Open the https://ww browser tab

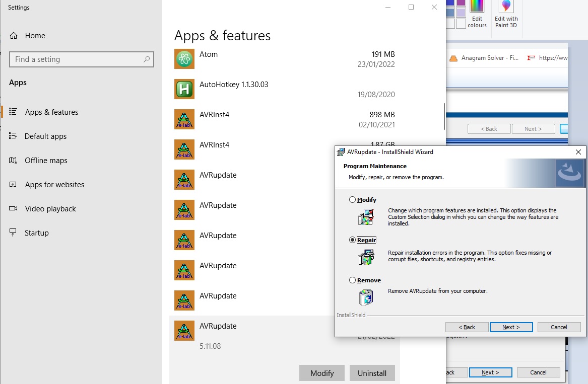pos(547,58)
